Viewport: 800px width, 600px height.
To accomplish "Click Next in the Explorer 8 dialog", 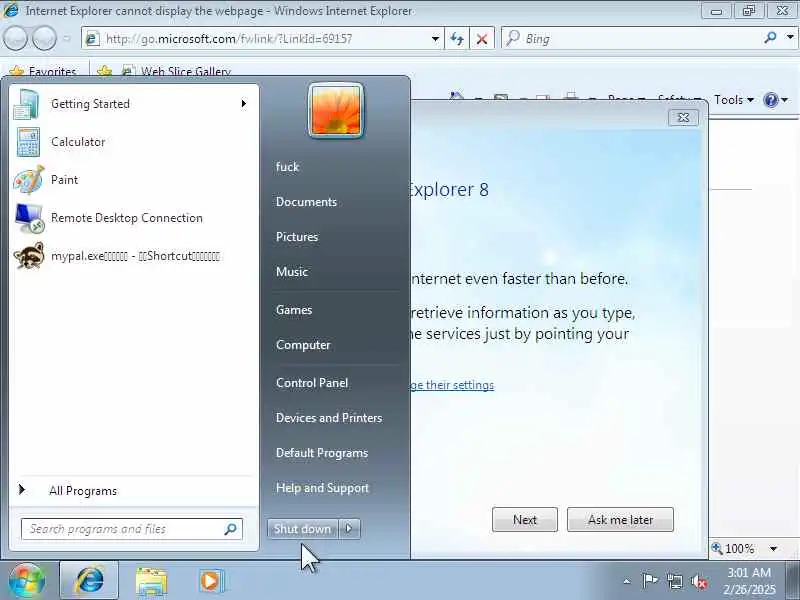I will pos(524,519).
